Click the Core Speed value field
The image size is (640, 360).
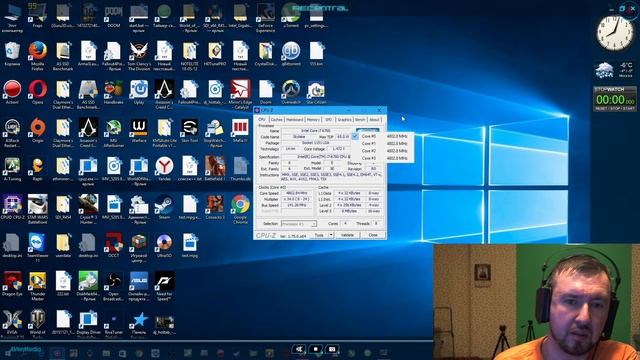pyautogui.click(x=297, y=193)
